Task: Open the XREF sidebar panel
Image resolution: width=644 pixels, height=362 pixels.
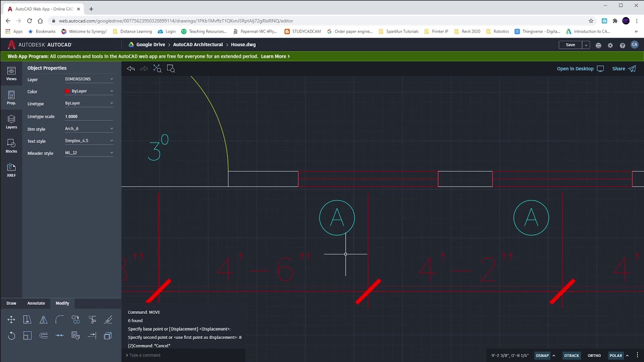Action: pos(11,170)
